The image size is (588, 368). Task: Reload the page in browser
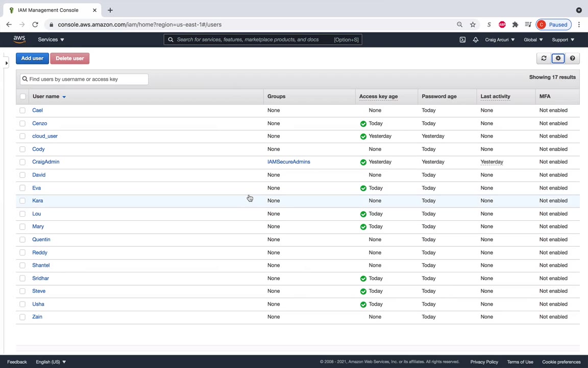35,25
